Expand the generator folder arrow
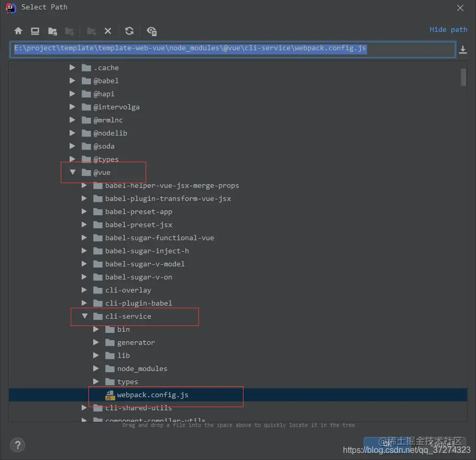Image resolution: width=476 pixels, height=460 pixels. point(96,342)
